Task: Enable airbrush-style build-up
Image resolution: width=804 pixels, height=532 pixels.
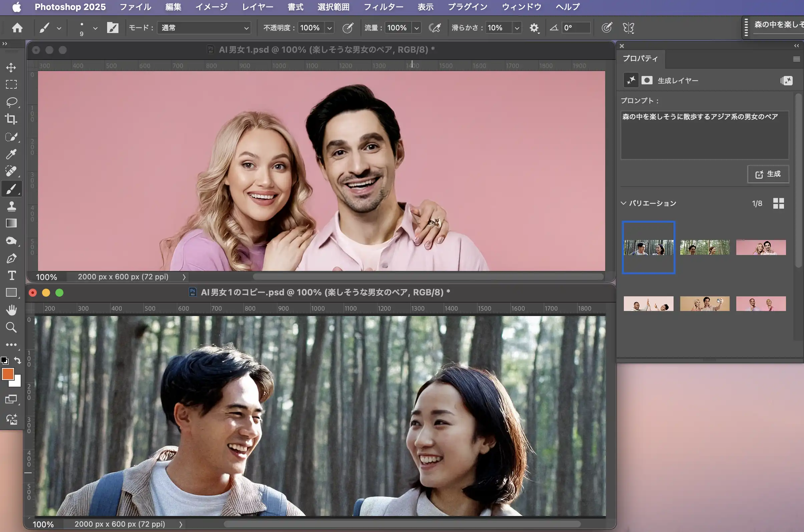Action: tap(435, 28)
